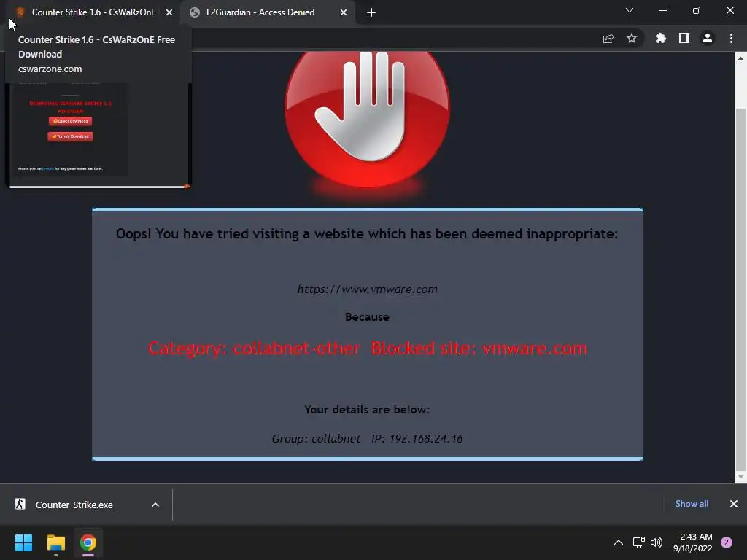Click the tab favicon for Counter Strike

[20, 12]
